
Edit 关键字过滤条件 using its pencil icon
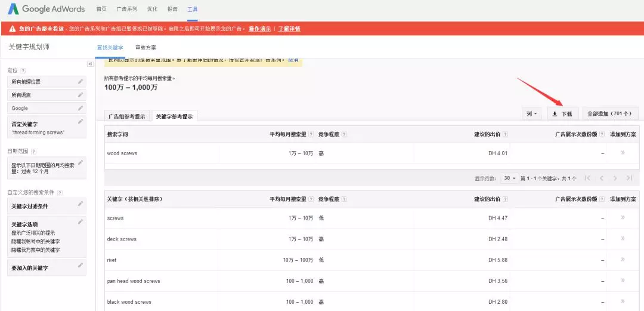[80, 204]
